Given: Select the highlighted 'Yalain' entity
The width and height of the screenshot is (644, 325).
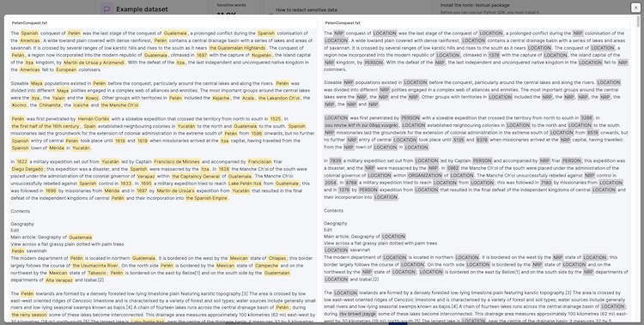Looking at the screenshot, I should click(58, 98).
